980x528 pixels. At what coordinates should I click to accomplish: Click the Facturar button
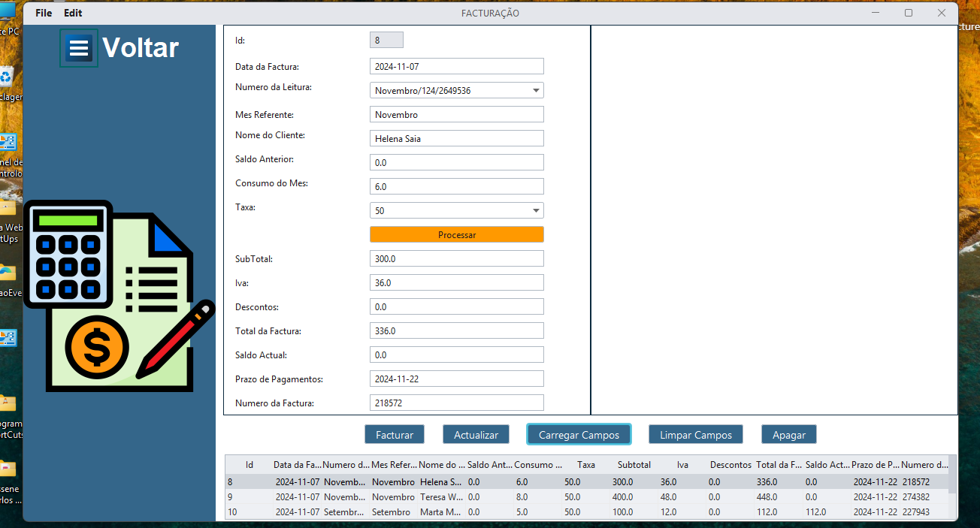pyautogui.click(x=395, y=435)
